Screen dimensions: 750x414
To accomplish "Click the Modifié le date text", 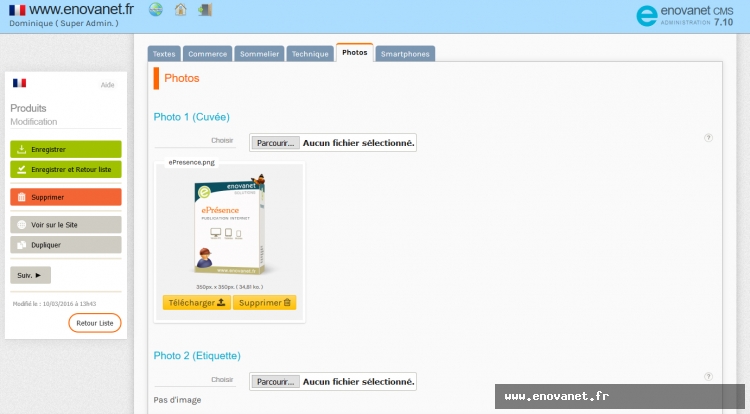I will [x=54, y=304].
